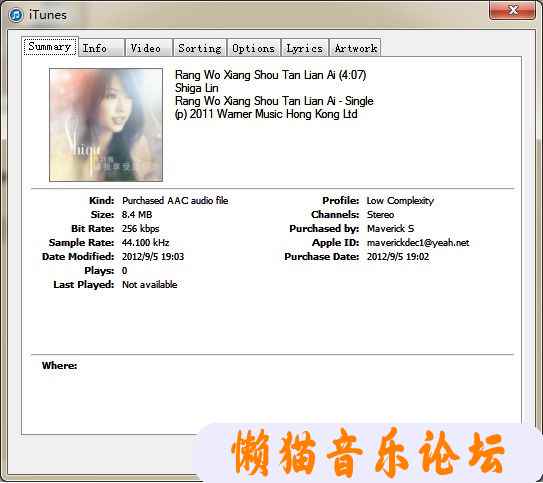The image size is (543, 483).
Task: Open the Video tab
Action: click(x=149, y=48)
